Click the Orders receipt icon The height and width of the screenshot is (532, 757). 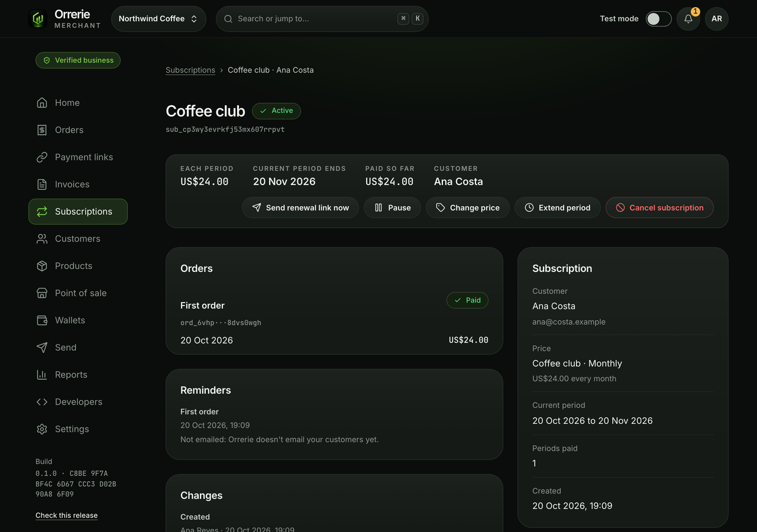click(x=42, y=130)
